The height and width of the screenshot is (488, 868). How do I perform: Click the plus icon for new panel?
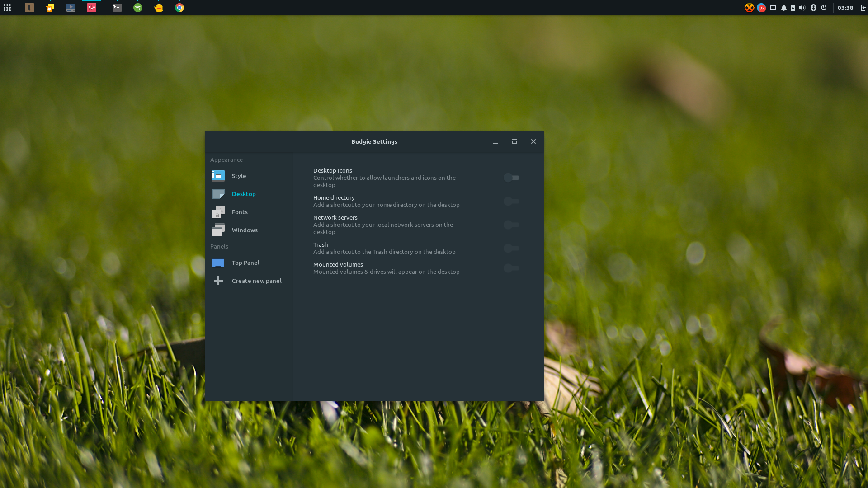pyautogui.click(x=218, y=281)
